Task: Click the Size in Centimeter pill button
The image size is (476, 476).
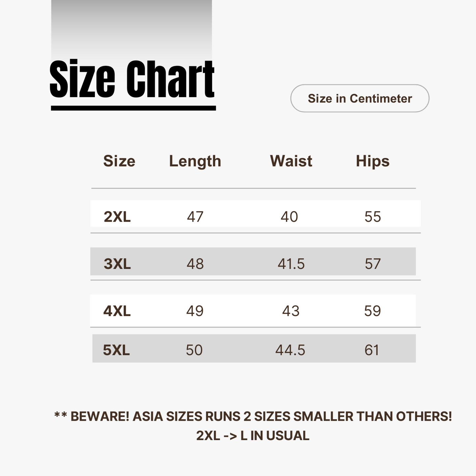Action: coord(360,98)
